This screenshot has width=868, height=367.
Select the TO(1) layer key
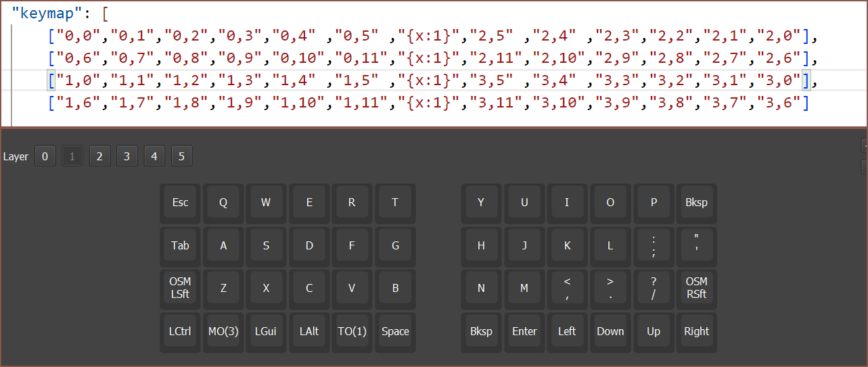tap(352, 331)
